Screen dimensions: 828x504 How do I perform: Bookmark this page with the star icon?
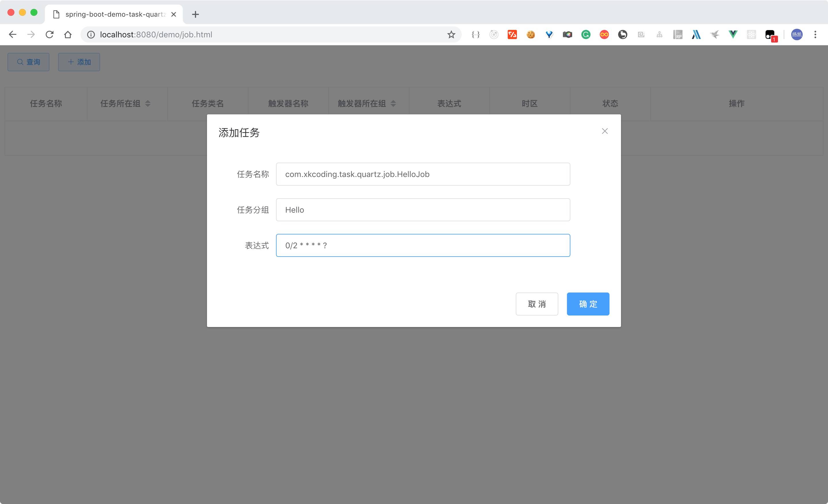click(x=451, y=34)
